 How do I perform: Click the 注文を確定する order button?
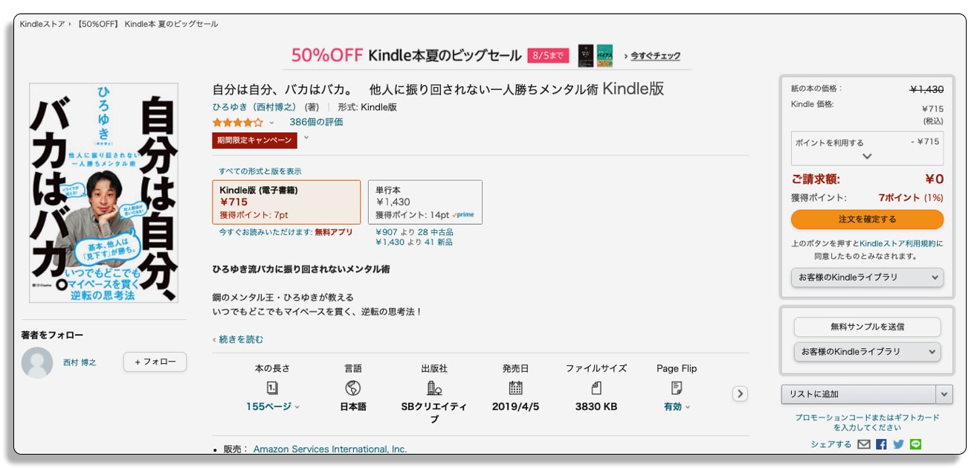point(867,219)
